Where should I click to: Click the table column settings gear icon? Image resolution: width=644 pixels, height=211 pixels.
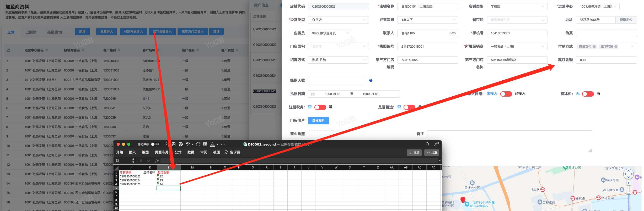pos(8,50)
